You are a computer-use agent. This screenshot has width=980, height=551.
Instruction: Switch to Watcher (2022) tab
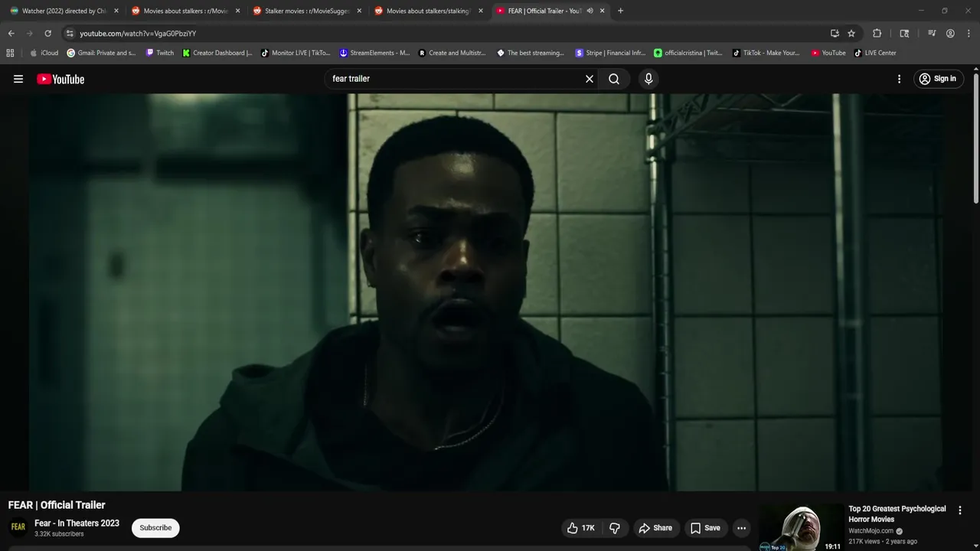tap(64, 11)
